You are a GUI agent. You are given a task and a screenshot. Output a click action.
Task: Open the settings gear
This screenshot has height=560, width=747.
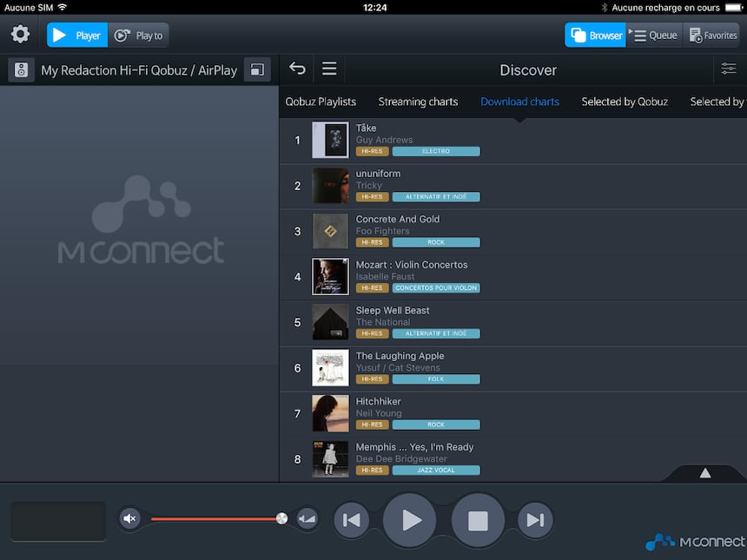(x=20, y=35)
